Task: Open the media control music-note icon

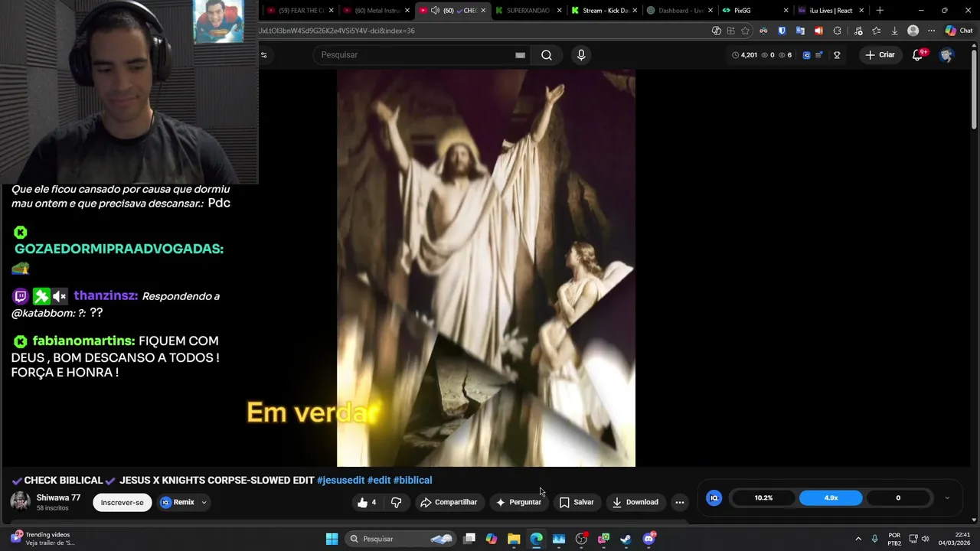Action: tap(858, 31)
